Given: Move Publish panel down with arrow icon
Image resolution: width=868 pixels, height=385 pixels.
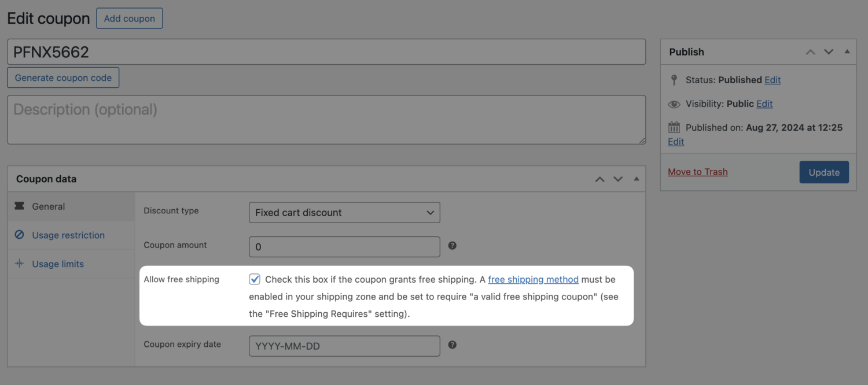Looking at the screenshot, I should tap(829, 52).
